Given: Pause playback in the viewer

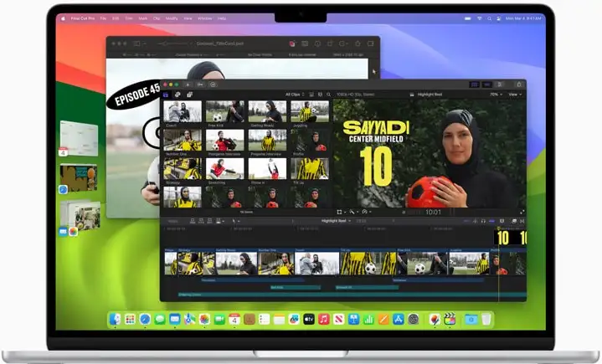Looking at the screenshot, I should (404, 212).
